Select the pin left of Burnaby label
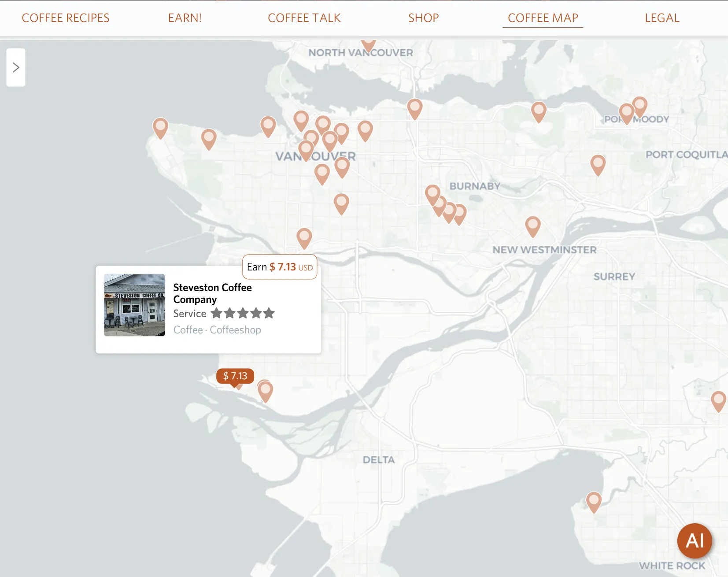Screen dimensions: 728x577 tap(432, 195)
